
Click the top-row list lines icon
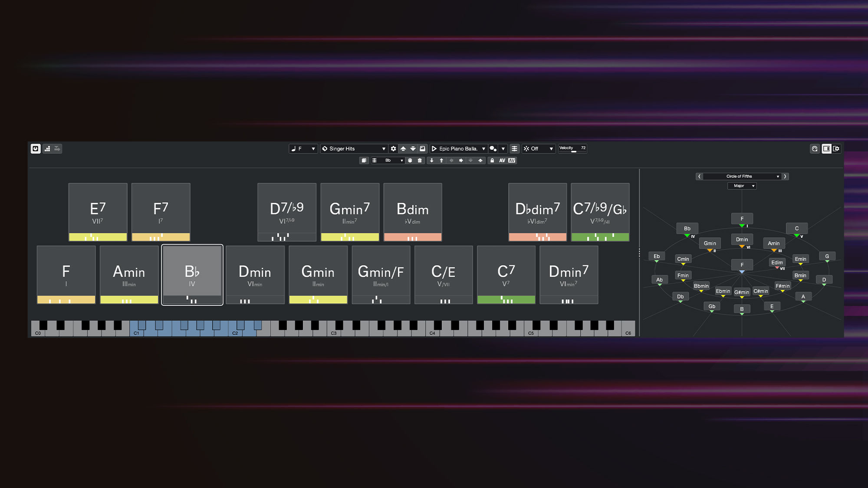(x=514, y=149)
